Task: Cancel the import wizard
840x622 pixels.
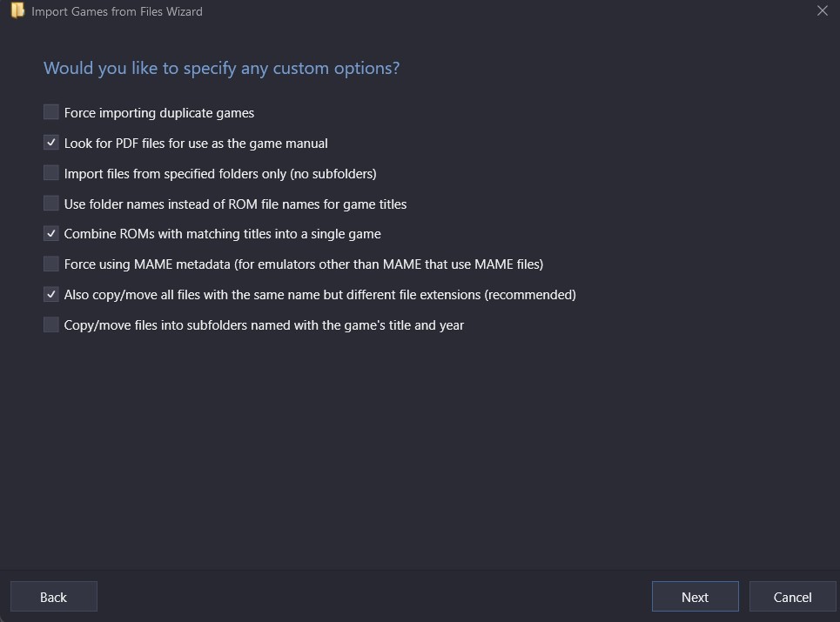Action: (792, 597)
